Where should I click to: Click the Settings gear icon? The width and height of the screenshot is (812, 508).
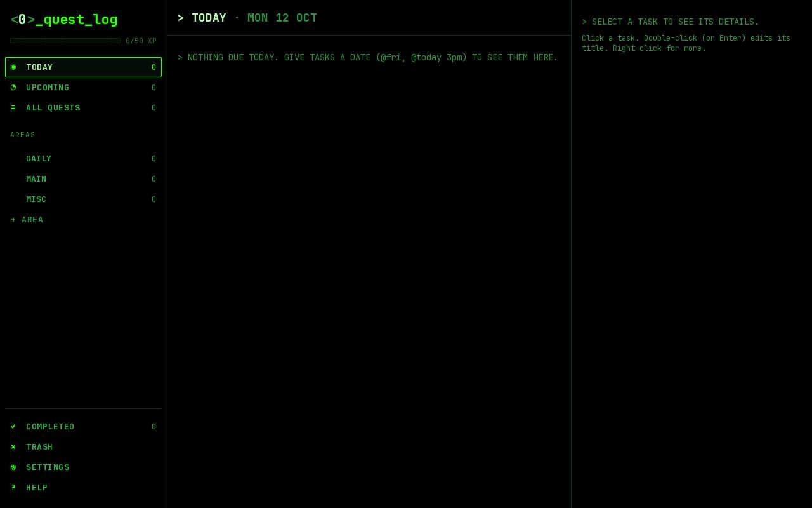(x=13, y=467)
